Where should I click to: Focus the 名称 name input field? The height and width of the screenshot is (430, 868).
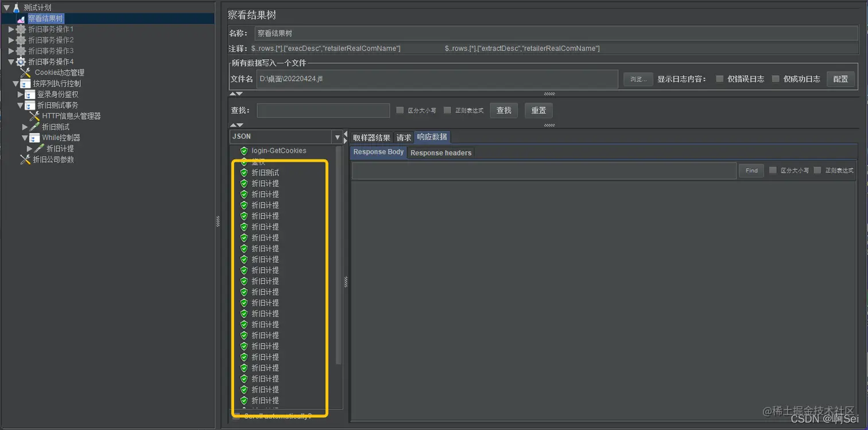click(556, 33)
